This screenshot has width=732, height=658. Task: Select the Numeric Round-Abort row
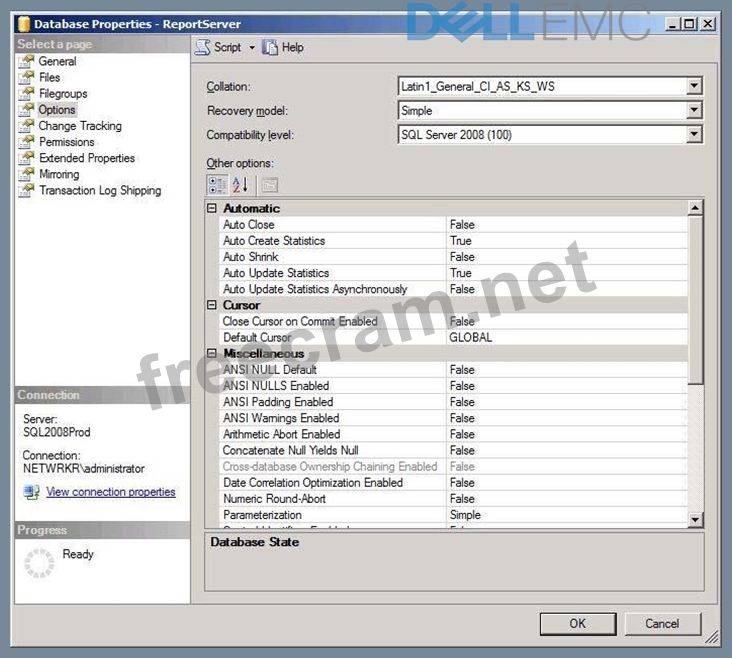[x=453, y=499]
